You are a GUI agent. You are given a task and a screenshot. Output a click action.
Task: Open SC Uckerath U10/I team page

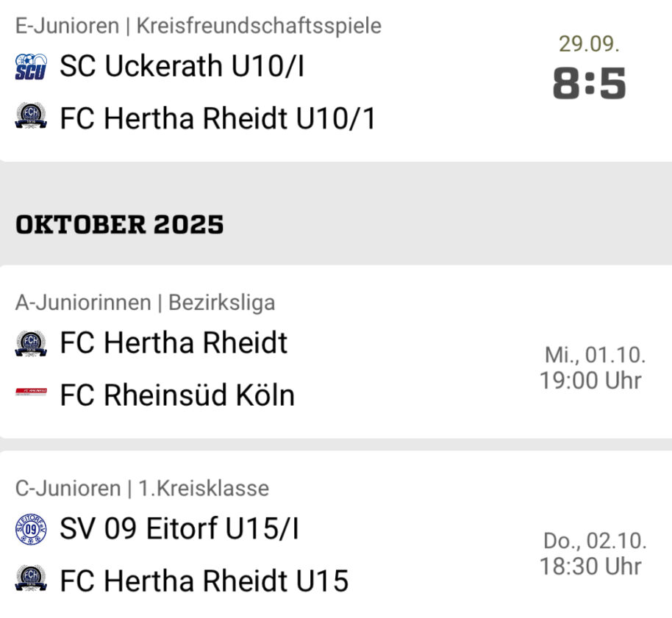pos(182,67)
